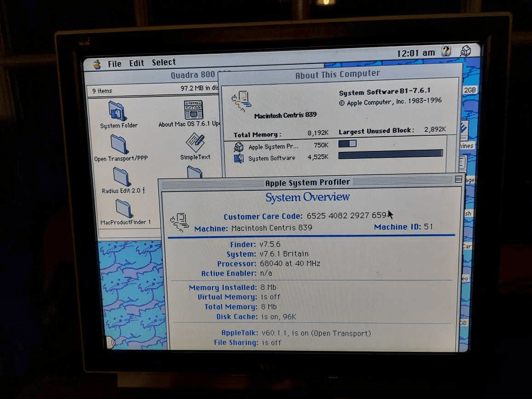Click the System Software memory row icon
This screenshot has height=399, width=532.
point(238,158)
